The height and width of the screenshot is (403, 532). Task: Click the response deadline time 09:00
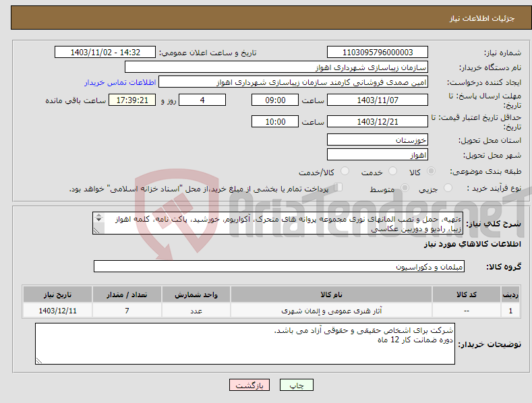pyautogui.click(x=275, y=100)
